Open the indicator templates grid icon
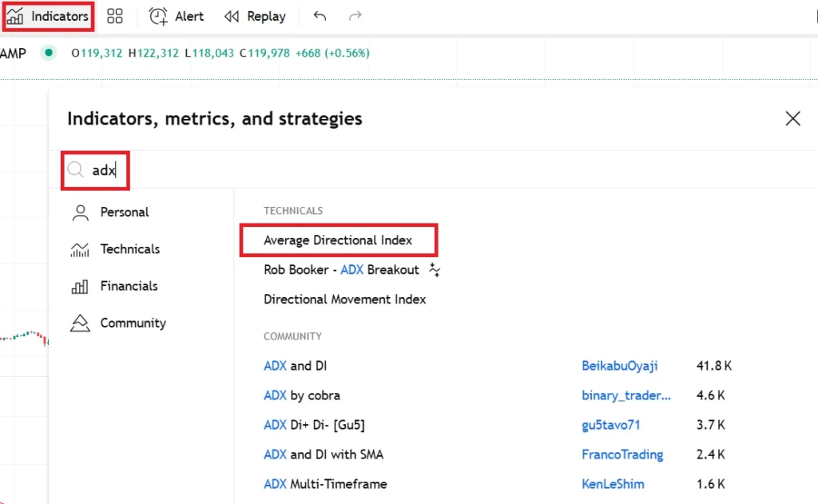Viewport: 818px width, 504px height. point(115,16)
